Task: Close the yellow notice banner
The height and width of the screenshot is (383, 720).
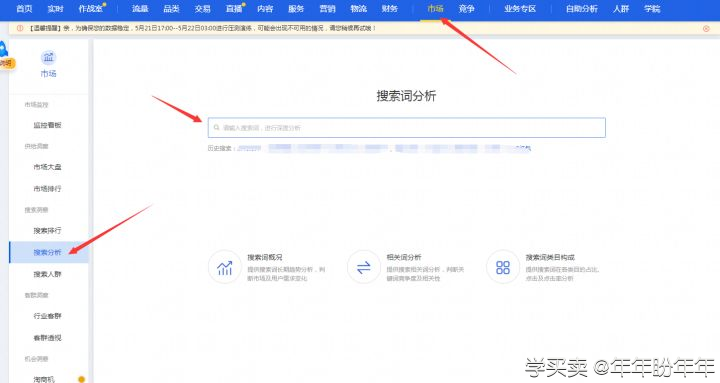Action: (706, 28)
